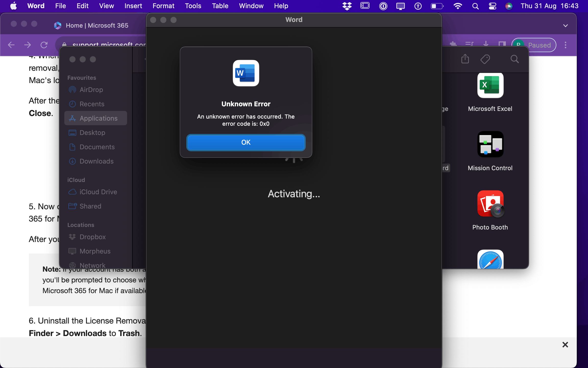Open browser downloads from the toolbar
The width and height of the screenshot is (588, 368).
coord(486,44)
